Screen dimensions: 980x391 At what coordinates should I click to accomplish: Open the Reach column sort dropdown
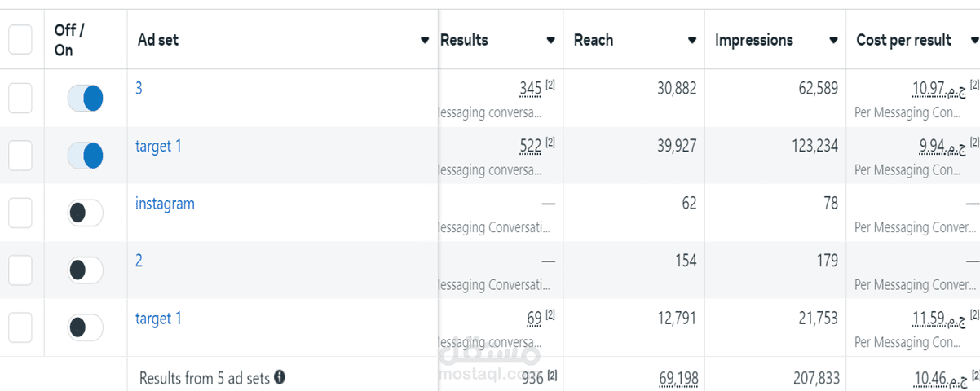(692, 40)
